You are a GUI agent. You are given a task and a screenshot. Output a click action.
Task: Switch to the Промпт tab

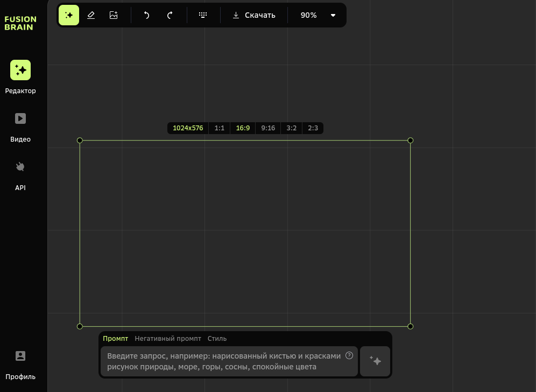pos(116,338)
